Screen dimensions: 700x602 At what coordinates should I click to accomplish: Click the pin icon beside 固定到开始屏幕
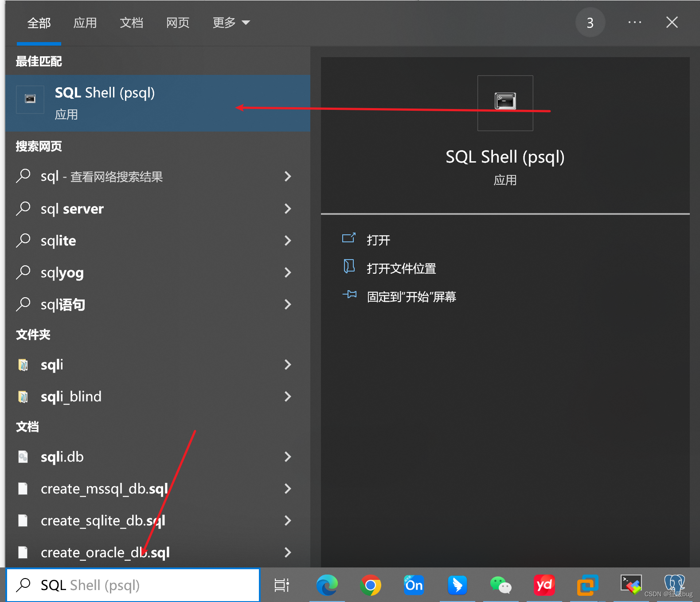pos(349,295)
